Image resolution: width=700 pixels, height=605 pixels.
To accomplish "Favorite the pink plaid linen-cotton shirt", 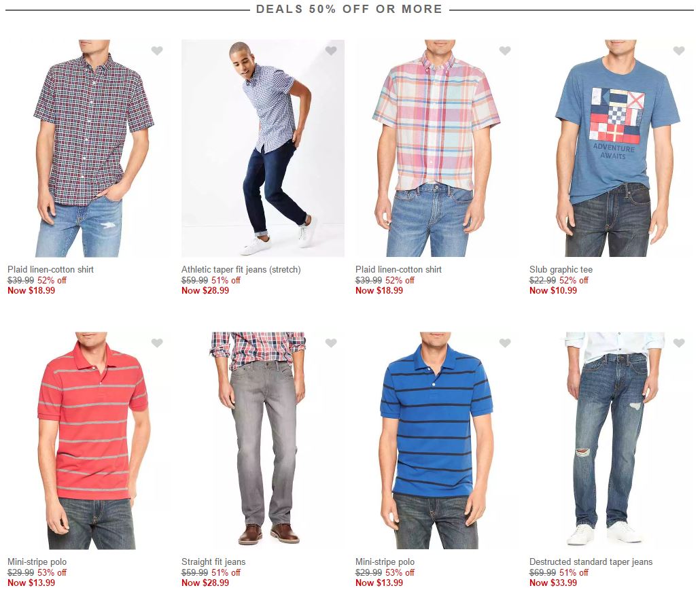I will pyautogui.click(x=505, y=50).
